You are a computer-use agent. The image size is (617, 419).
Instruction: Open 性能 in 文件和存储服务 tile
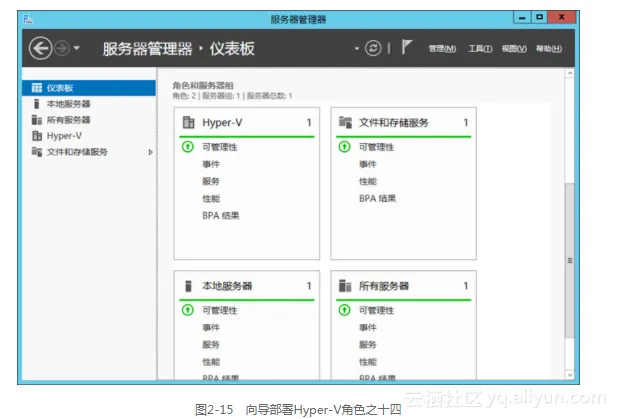(x=368, y=181)
